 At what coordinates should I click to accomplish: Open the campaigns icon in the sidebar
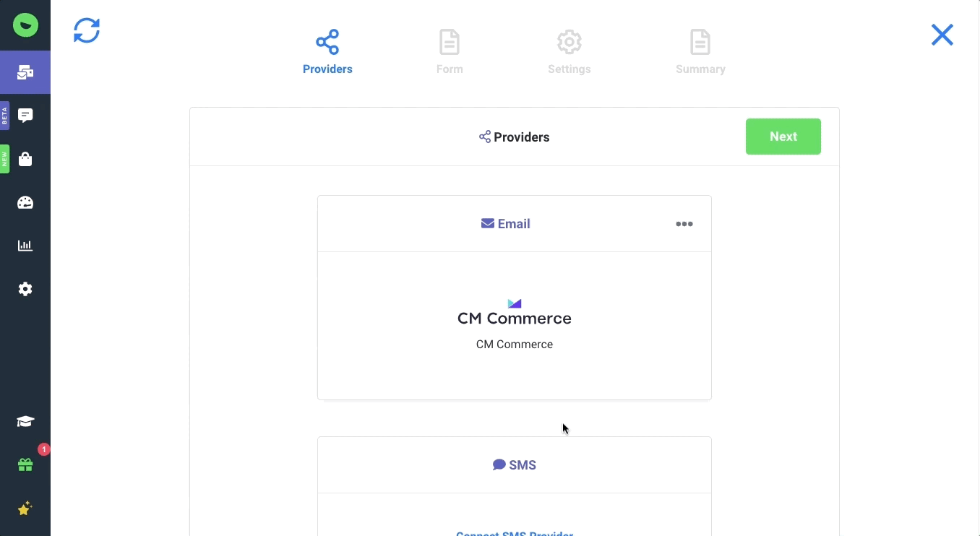[25, 72]
